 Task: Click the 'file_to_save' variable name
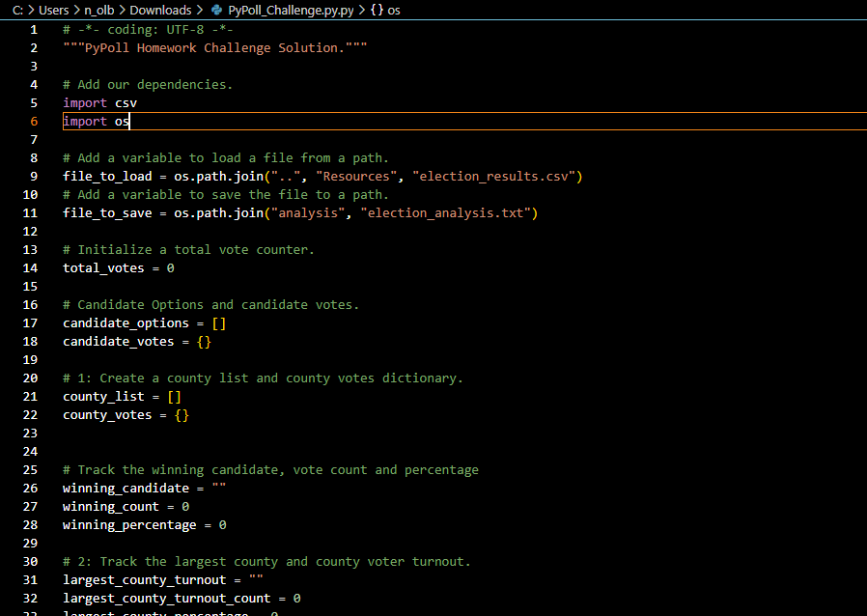[107, 212]
